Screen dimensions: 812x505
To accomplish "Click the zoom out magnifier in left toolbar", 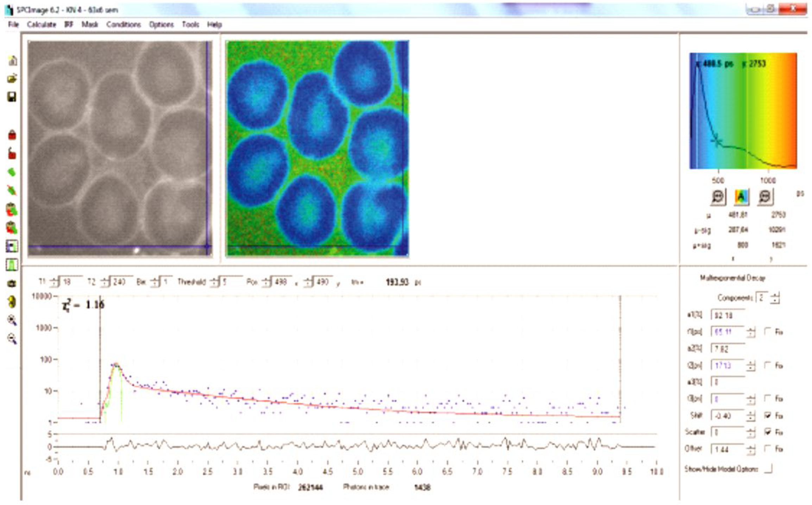I will [x=12, y=339].
